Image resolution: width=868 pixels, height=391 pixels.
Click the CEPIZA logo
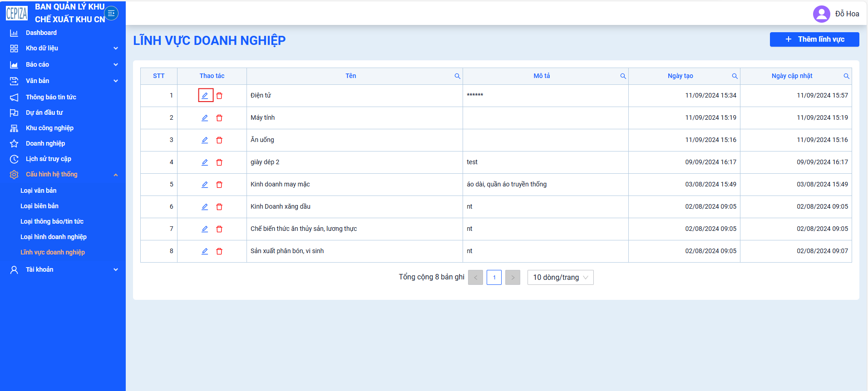[17, 13]
